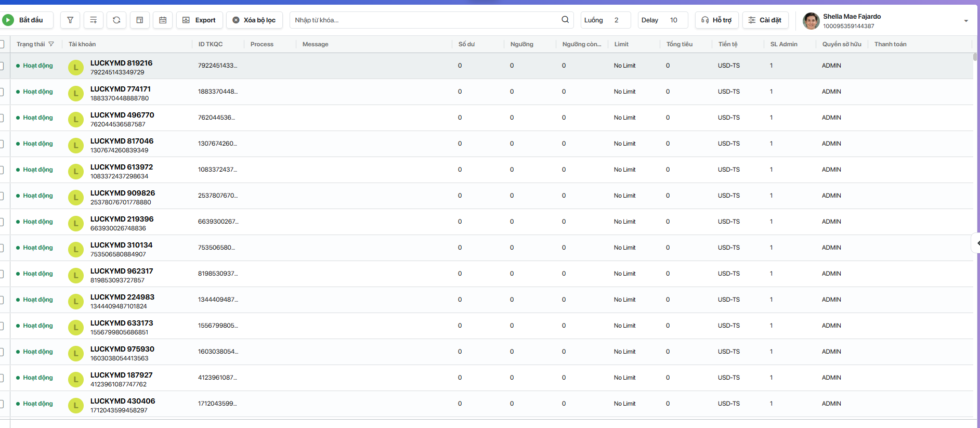Click the Export button
The width and height of the screenshot is (980, 428).
coord(200,20)
